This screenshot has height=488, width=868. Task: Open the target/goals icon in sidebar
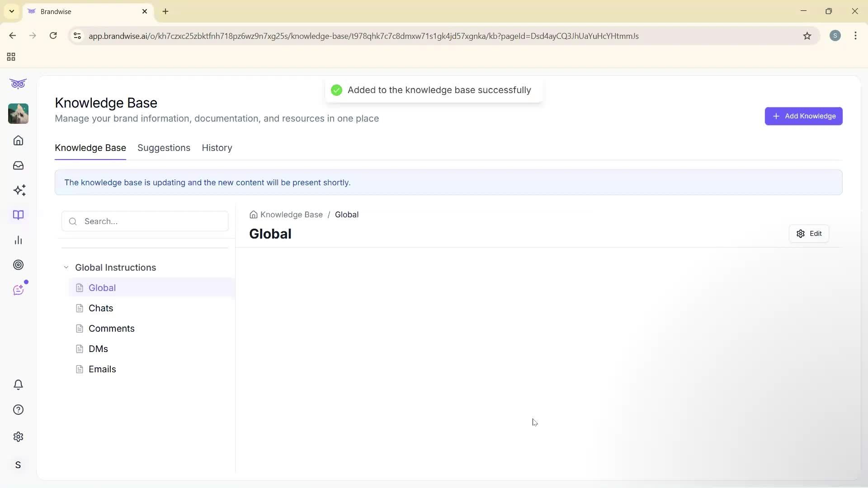[x=18, y=265]
